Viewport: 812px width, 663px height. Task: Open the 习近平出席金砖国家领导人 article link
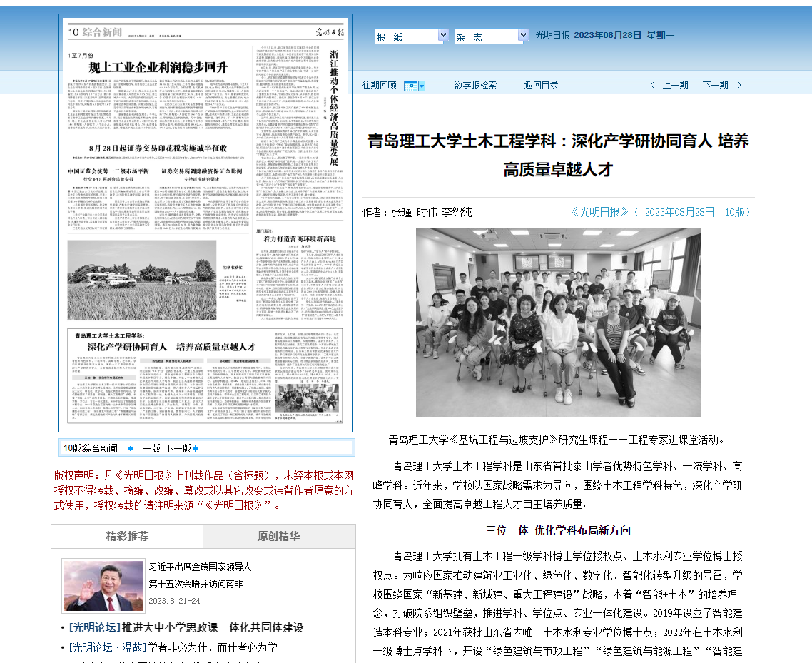click(x=200, y=567)
